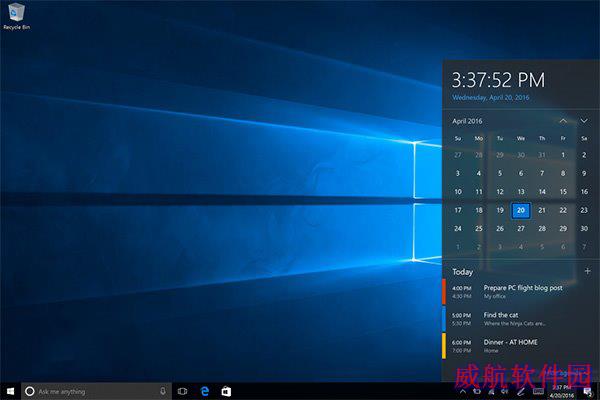Select April 30 in the calendar

pos(584,228)
